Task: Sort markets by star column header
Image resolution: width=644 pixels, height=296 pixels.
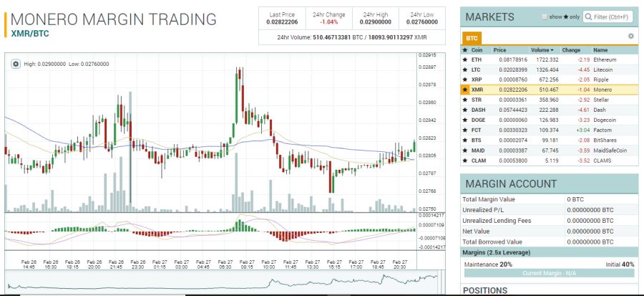Action: 465,50
